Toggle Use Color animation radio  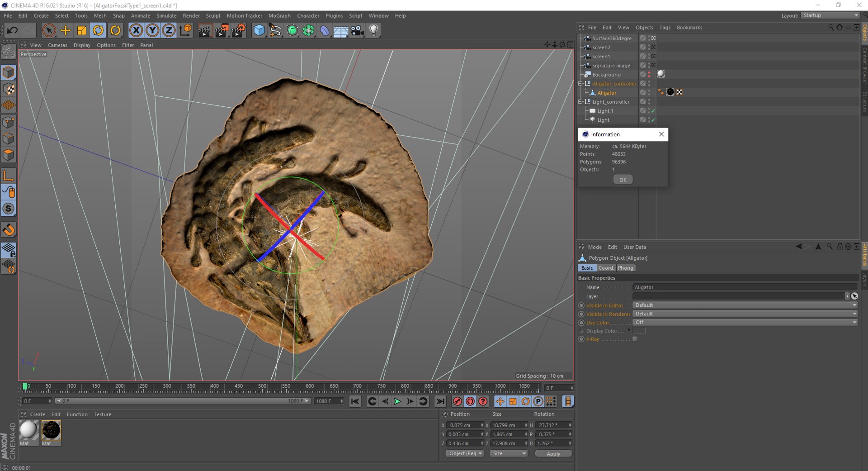tap(581, 323)
